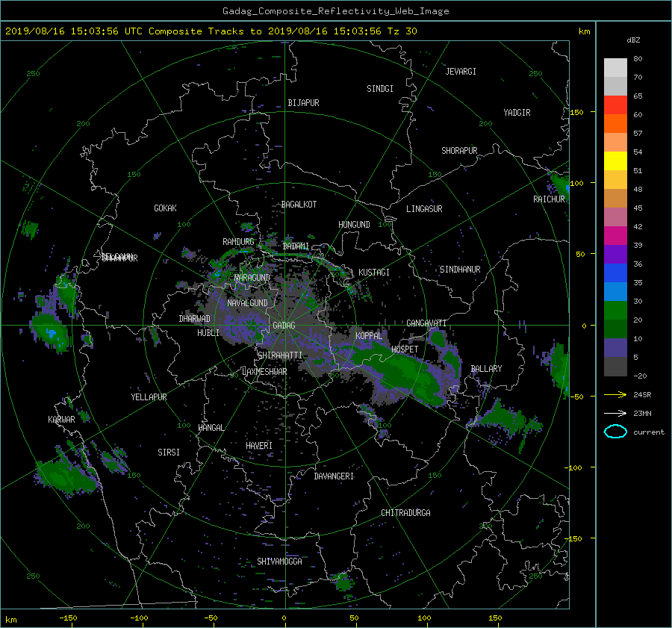Viewport: 672px width, 628px height.
Task: Click the HANGAL city label
Action: pos(211,428)
